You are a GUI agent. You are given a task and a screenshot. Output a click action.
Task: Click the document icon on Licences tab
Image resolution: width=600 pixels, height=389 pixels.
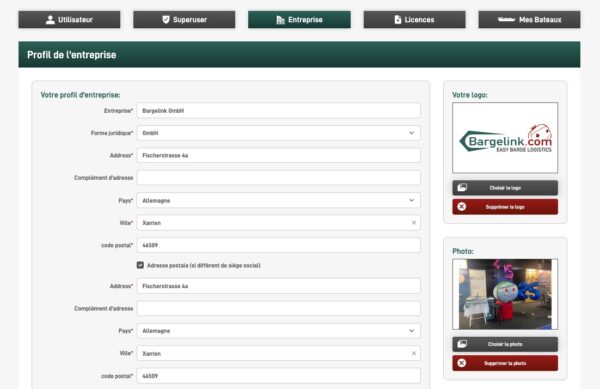(x=398, y=20)
